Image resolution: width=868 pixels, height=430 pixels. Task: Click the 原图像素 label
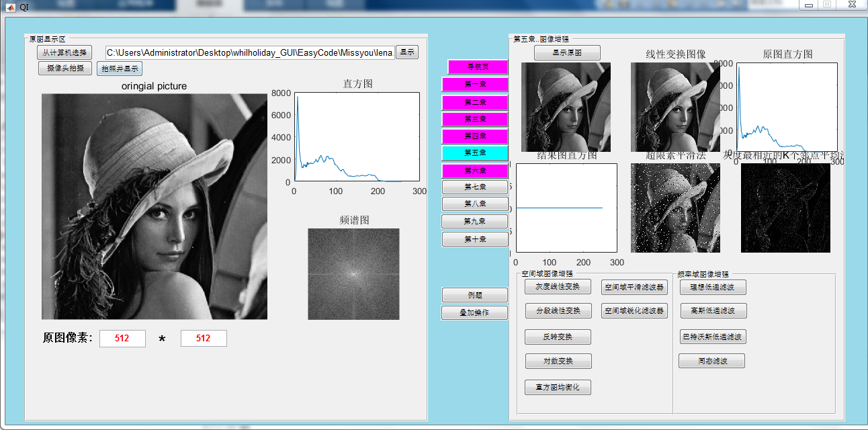point(68,338)
